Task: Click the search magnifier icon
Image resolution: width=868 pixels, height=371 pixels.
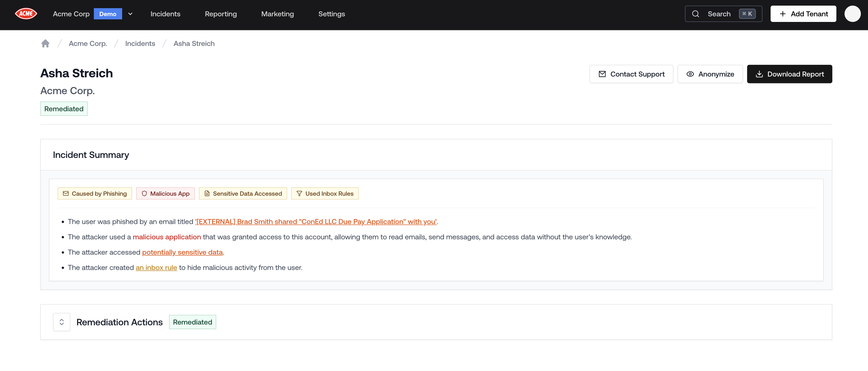Action: point(695,14)
